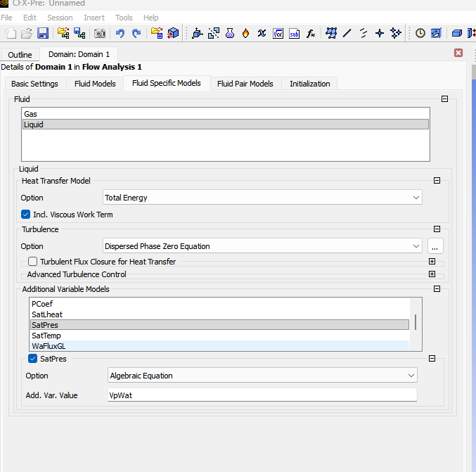
Task: Click the camera snapshot icon
Action: tap(100, 33)
